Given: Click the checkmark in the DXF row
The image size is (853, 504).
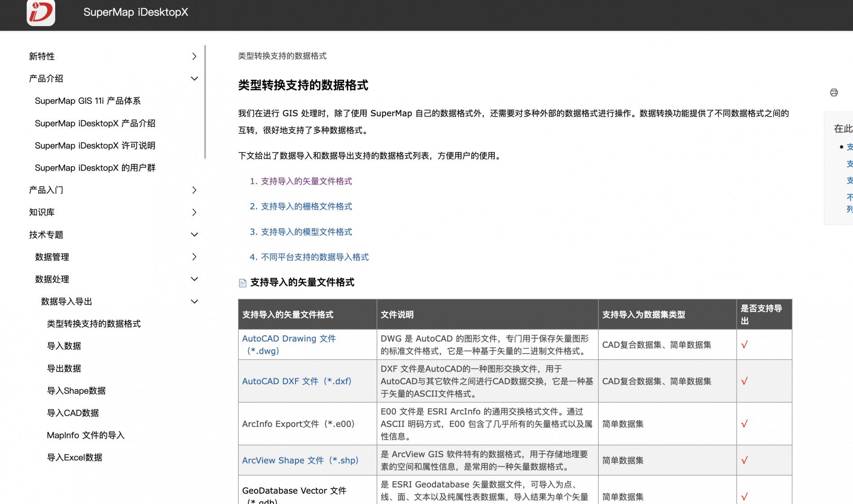Looking at the screenshot, I should point(744,381).
